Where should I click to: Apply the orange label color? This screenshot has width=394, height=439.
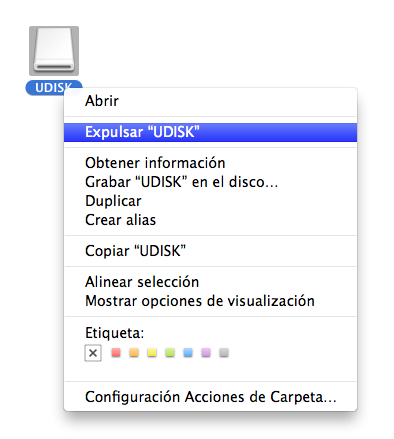click(134, 352)
